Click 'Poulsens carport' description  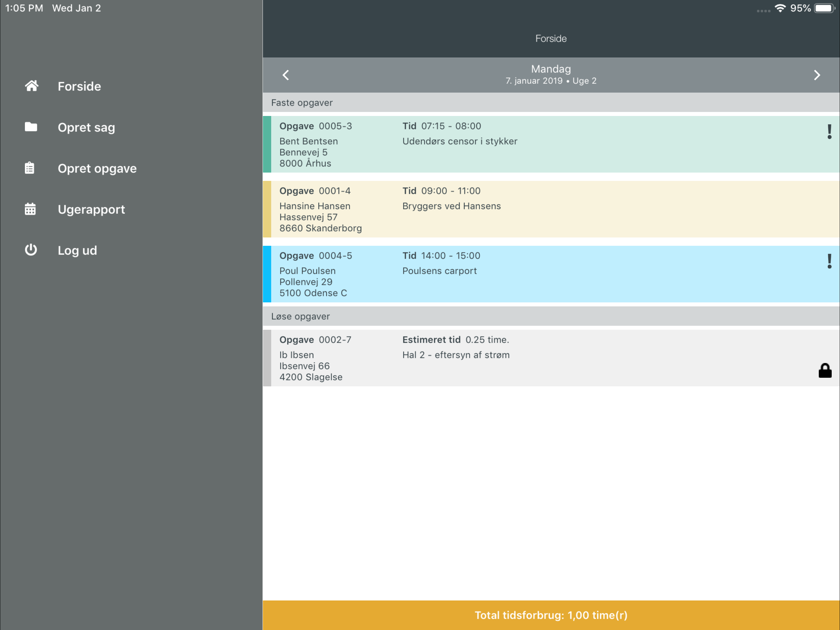point(439,271)
